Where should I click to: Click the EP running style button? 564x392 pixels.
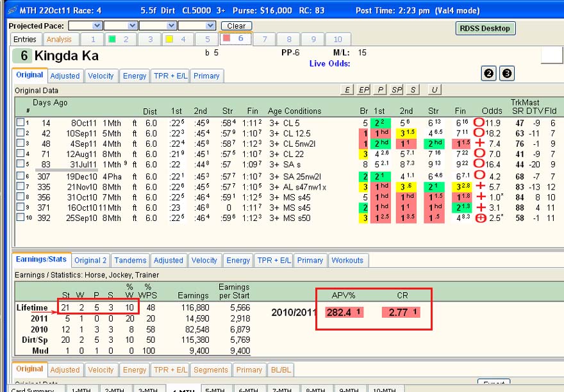[x=363, y=90]
